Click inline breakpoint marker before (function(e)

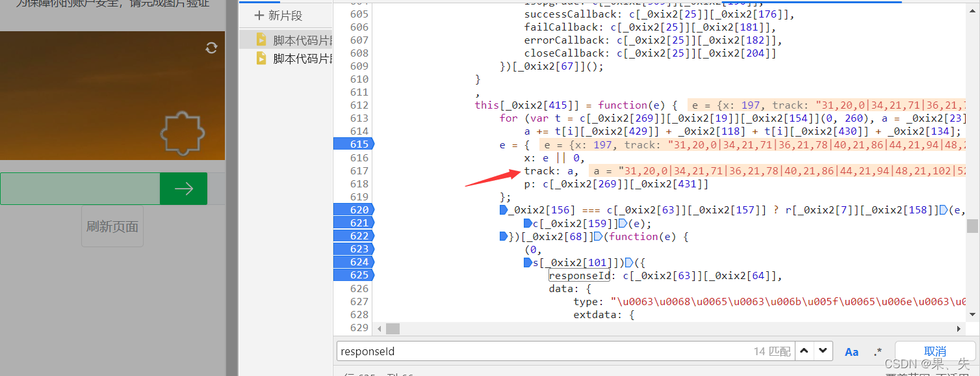598,236
